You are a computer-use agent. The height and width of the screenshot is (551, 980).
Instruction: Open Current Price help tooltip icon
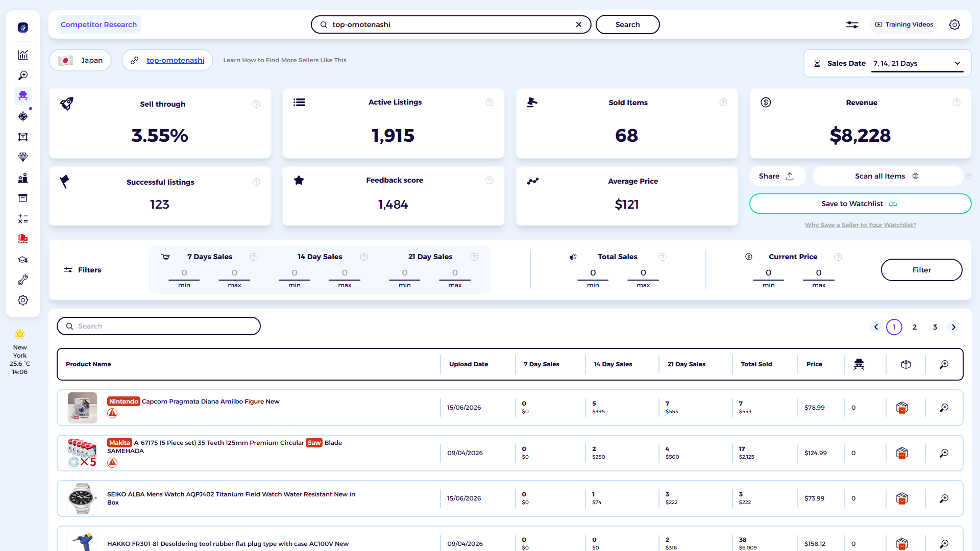pos(838,257)
